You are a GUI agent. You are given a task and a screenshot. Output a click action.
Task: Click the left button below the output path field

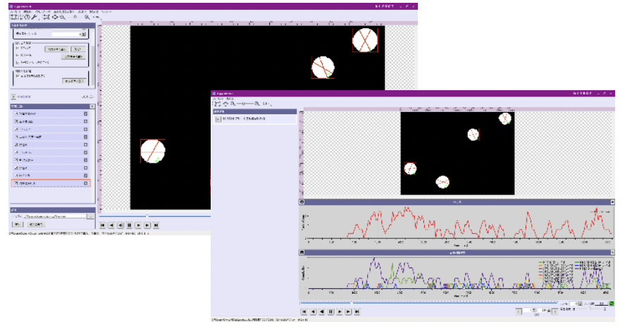18,224
